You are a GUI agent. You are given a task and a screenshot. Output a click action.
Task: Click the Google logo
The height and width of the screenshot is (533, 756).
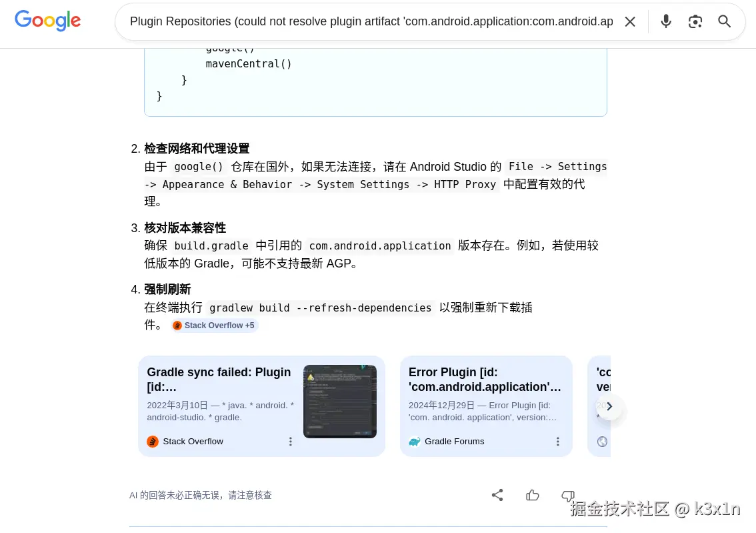[47, 21]
